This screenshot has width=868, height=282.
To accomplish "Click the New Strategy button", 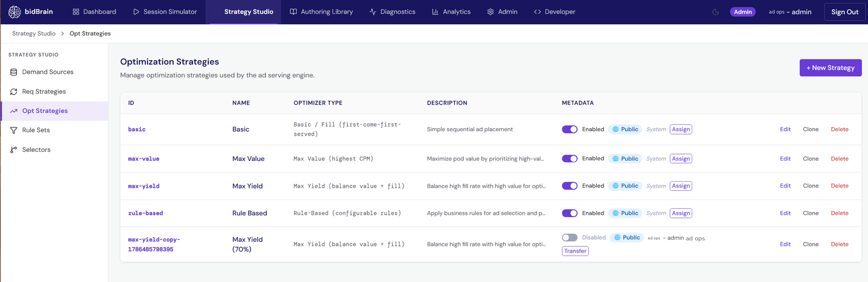I will pyautogui.click(x=831, y=68).
